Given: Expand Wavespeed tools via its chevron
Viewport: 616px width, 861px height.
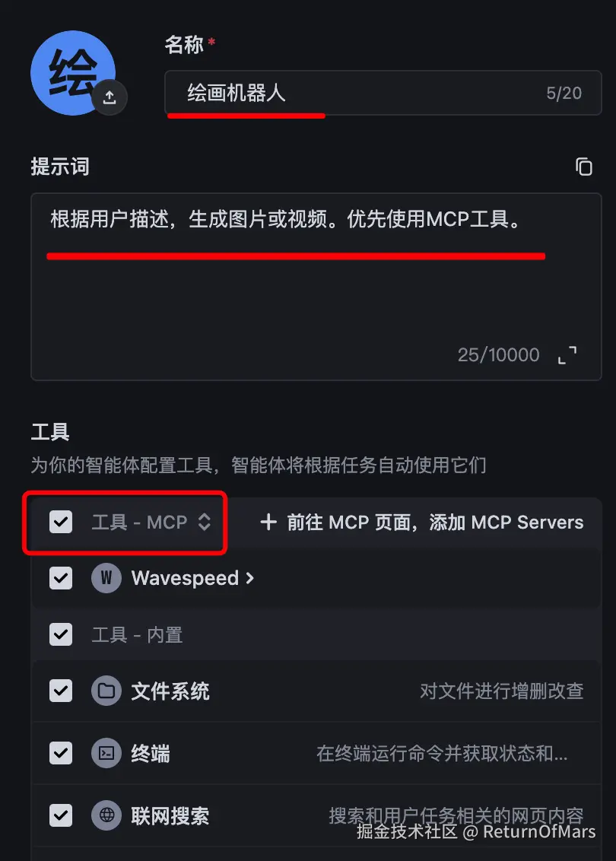Looking at the screenshot, I should pos(249,577).
